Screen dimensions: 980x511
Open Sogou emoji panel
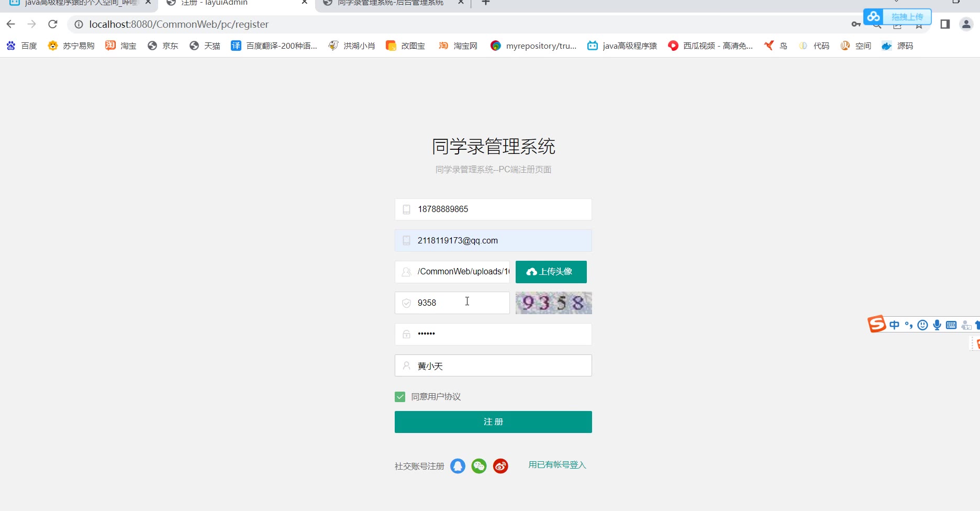pos(923,325)
